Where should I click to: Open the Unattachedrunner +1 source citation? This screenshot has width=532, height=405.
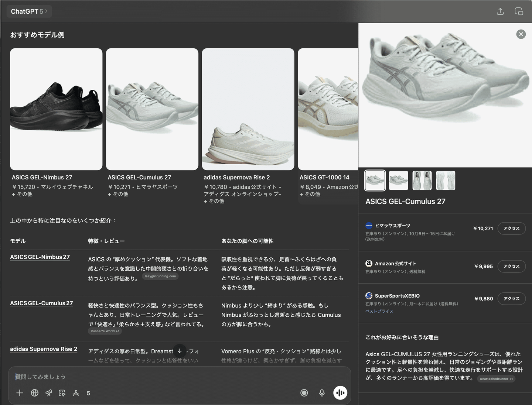[x=496, y=379]
